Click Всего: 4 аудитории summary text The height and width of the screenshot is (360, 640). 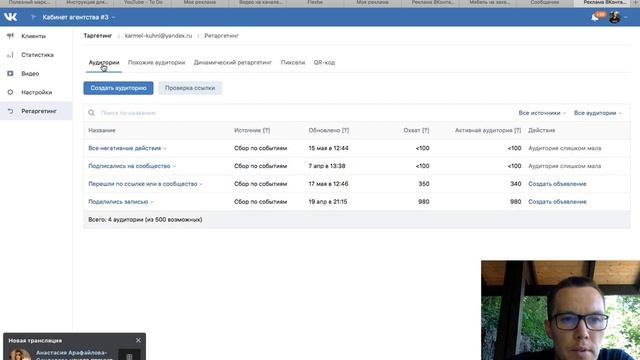(x=145, y=220)
